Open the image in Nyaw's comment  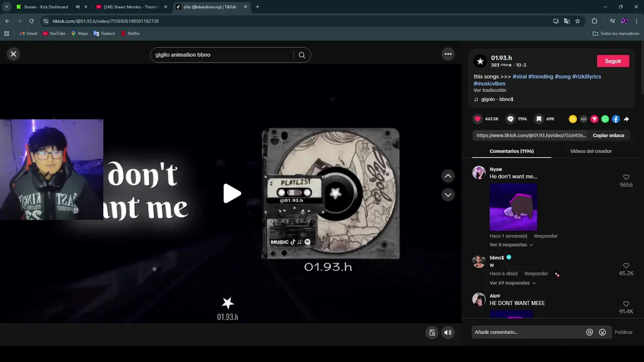(513, 207)
